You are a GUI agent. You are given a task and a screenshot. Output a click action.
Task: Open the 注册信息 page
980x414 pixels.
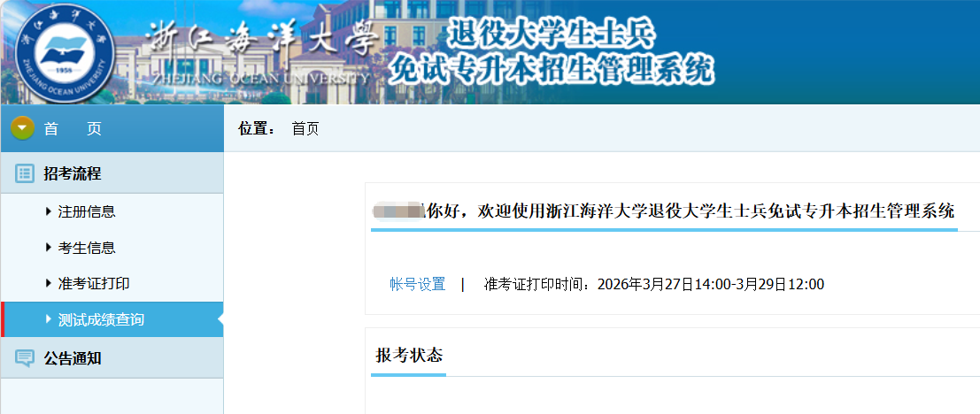click(87, 211)
